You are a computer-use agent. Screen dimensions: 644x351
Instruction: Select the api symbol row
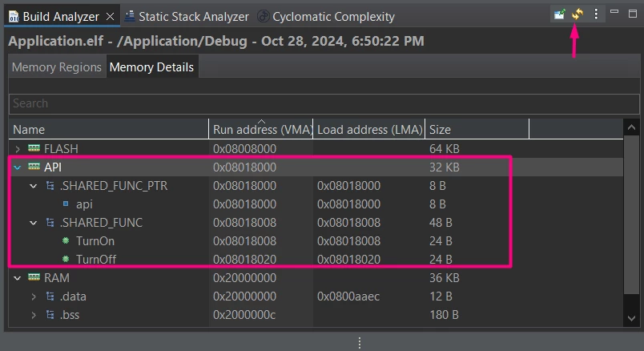click(316, 204)
